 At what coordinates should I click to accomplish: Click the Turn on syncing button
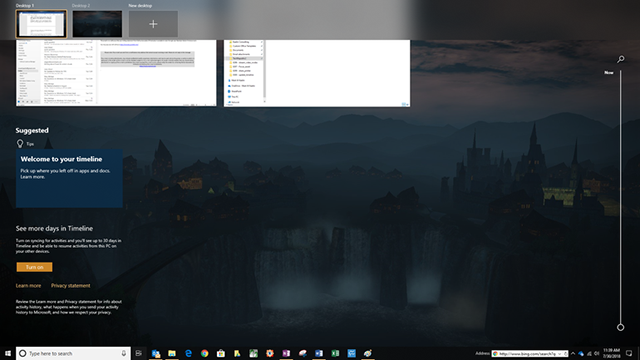click(x=34, y=267)
